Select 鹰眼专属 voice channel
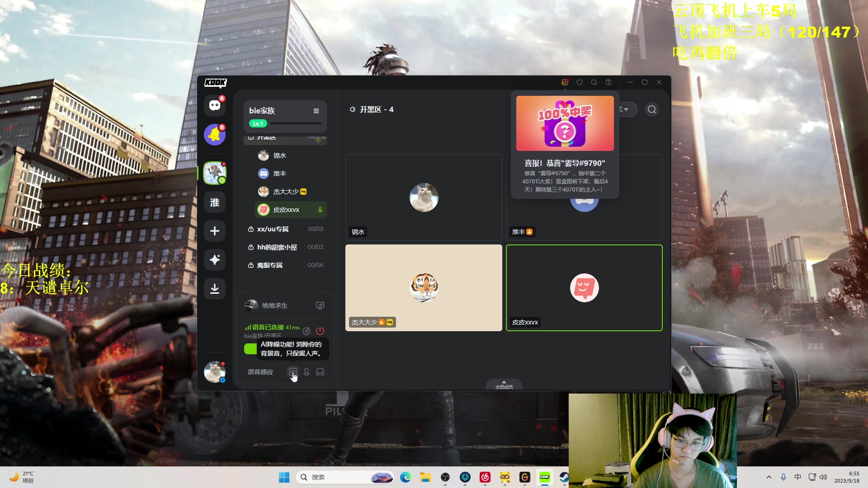The width and height of the screenshot is (868, 488). click(270, 265)
